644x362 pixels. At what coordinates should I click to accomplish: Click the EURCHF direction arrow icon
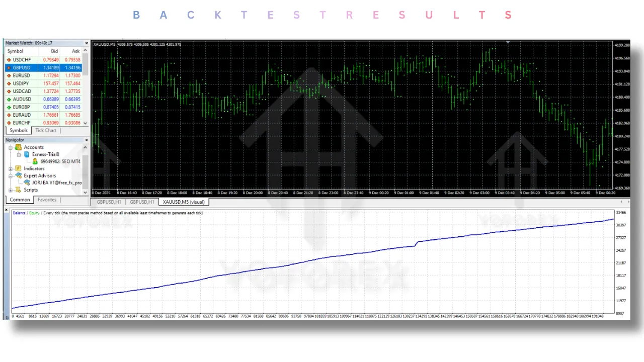pyautogui.click(x=9, y=123)
